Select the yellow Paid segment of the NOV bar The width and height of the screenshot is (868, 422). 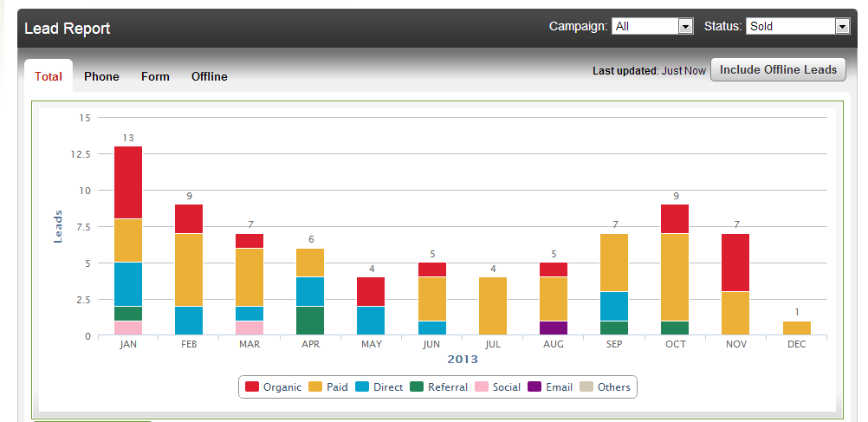pyautogui.click(x=735, y=314)
